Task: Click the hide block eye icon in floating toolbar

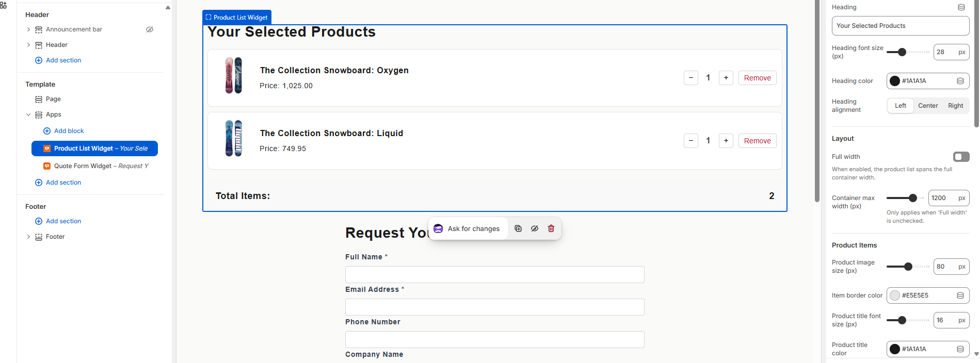Action: 535,228
